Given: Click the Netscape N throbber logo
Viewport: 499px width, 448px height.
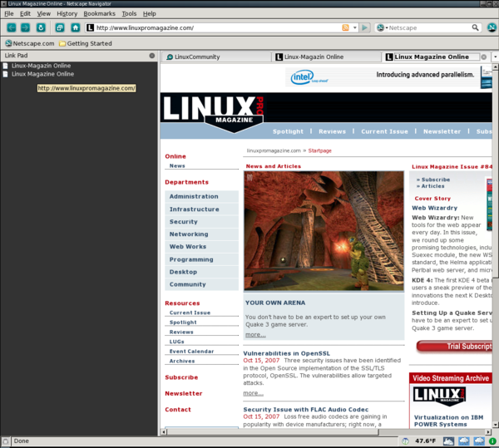Looking at the screenshot, I should 492,27.
